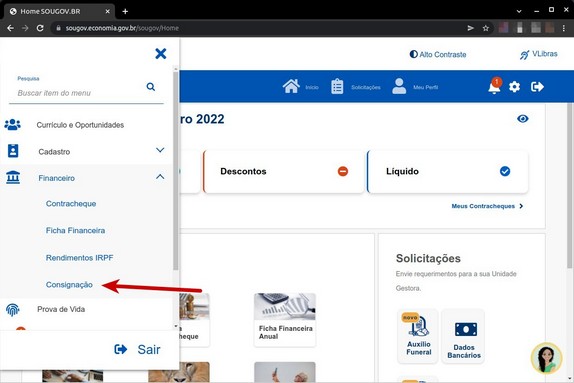This screenshot has height=383, width=574.
Task: Open Meu Perfil person icon
Action: [399, 86]
